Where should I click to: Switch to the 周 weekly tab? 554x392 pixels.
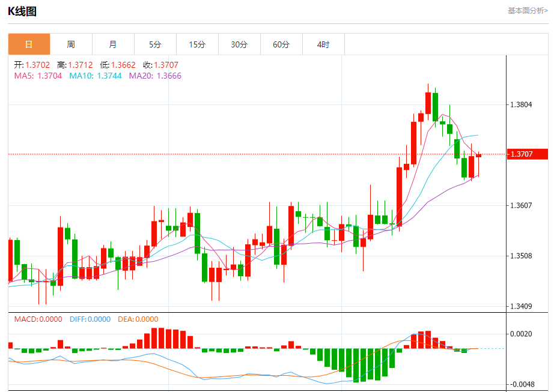(71, 44)
